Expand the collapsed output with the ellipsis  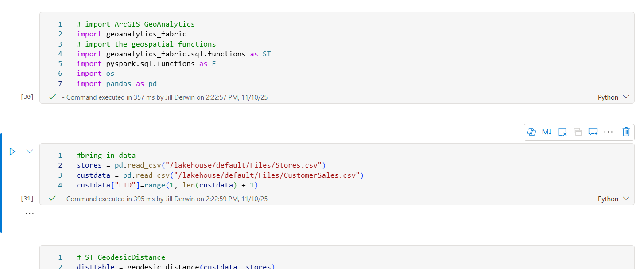29,213
